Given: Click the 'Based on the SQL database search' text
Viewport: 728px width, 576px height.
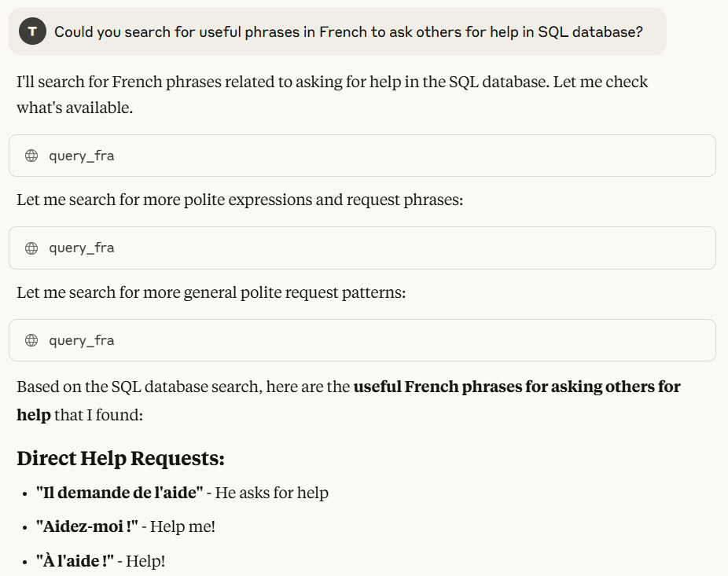Looking at the screenshot, I should (x=139, y=386).
